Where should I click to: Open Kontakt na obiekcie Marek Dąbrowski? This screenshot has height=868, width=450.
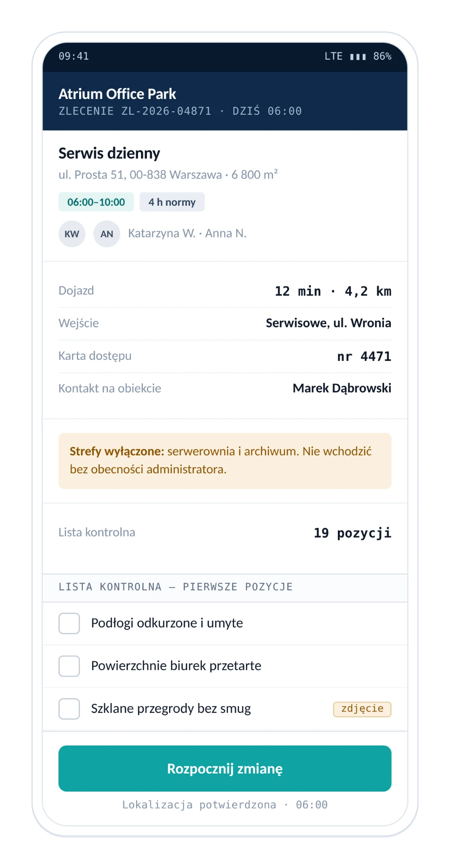(225, 388)
